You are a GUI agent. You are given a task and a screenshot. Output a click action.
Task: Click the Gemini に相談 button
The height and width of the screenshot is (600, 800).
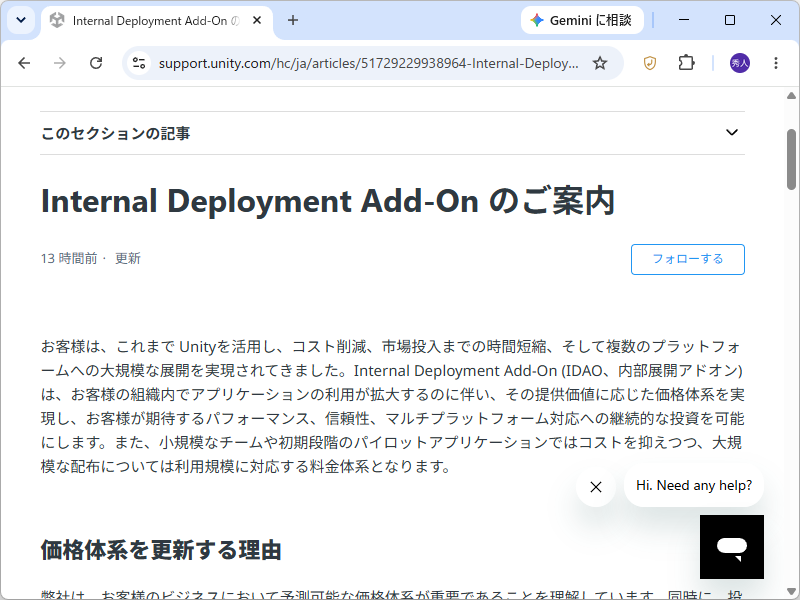pyautogui.click(x=582, y=20)
